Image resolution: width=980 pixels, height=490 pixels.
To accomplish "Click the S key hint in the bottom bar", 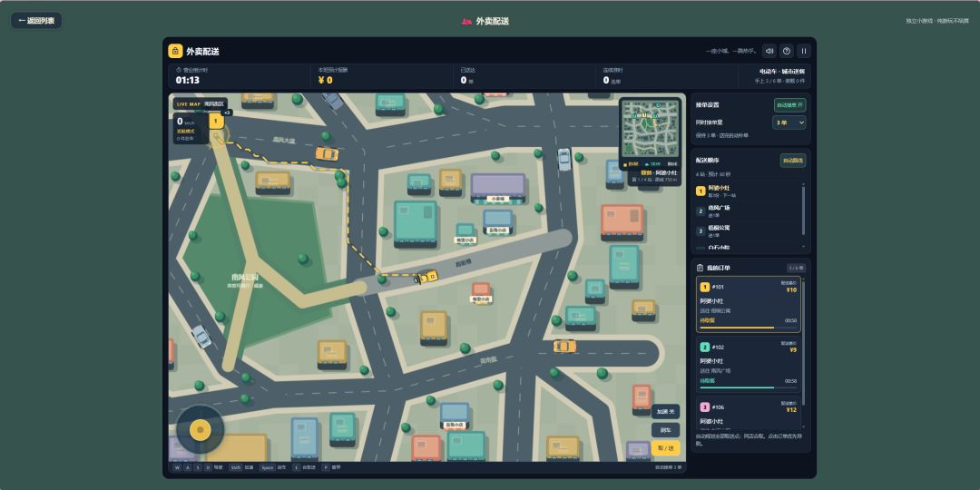I will (198, 467).
